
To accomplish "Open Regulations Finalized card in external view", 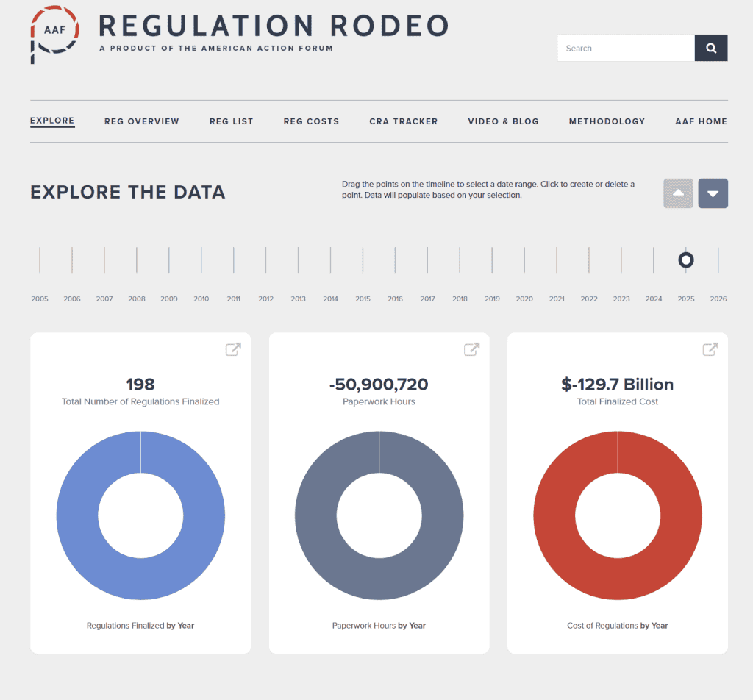I will pyautogui.click(x=233, y=350).
